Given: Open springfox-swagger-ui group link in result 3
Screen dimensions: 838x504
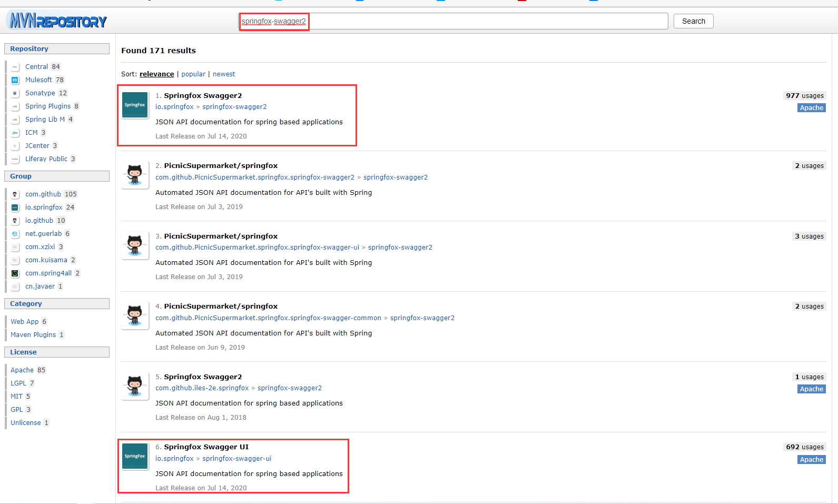Looking at the screenshot, I should [x=257, y=248].
